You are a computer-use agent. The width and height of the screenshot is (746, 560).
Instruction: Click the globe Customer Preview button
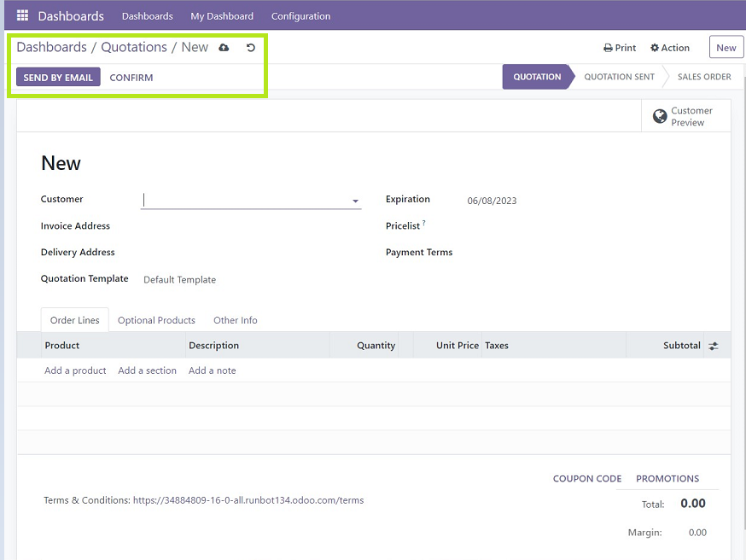click(x=685, y=116)
